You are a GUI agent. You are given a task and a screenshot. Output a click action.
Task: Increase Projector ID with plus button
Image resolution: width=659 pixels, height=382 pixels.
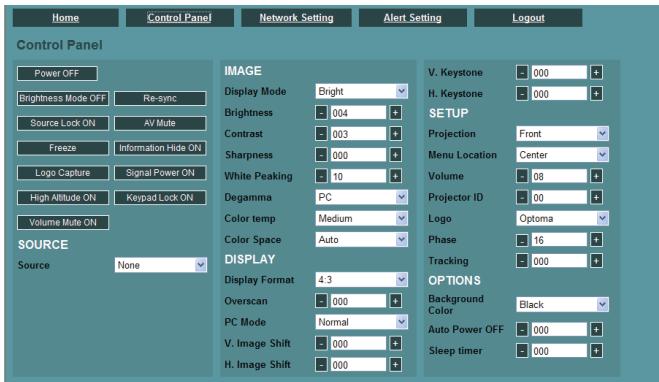point(596,197)
